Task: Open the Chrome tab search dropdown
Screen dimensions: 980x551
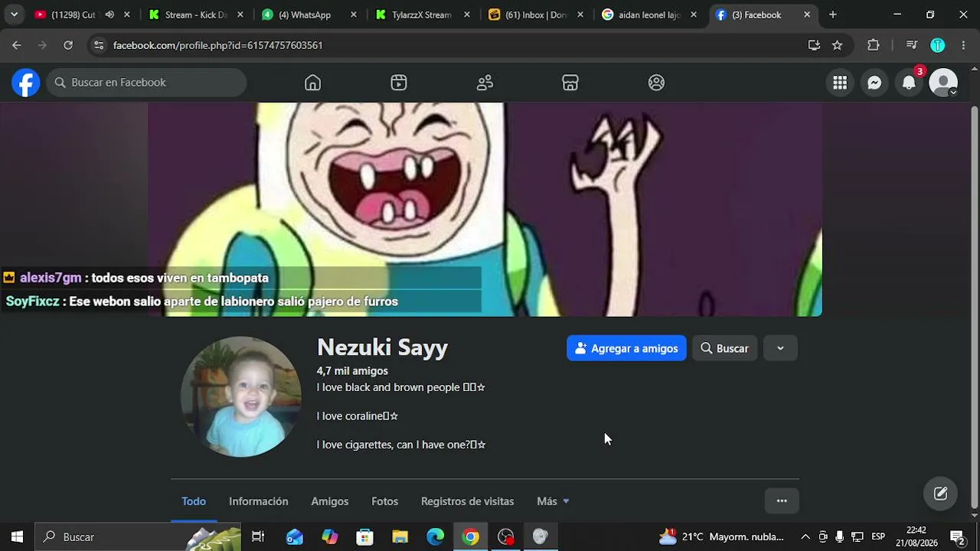Action: [x=14, y=15]
